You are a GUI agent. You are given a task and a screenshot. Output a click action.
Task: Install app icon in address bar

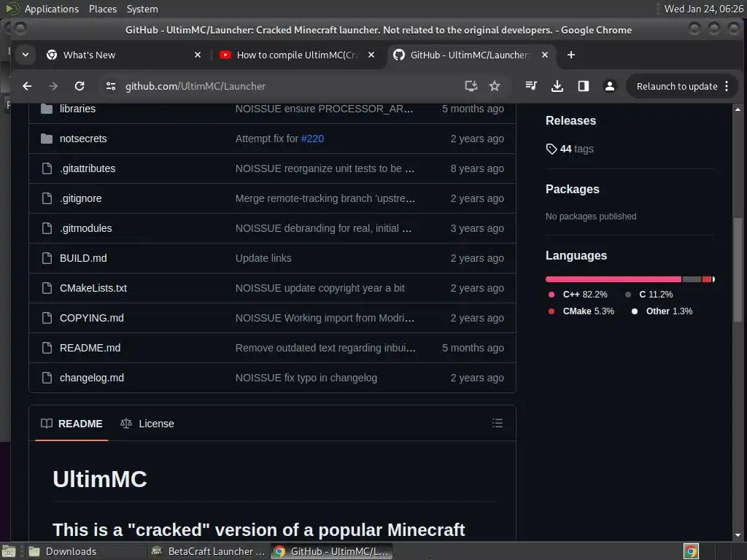[x=471, y=86]
